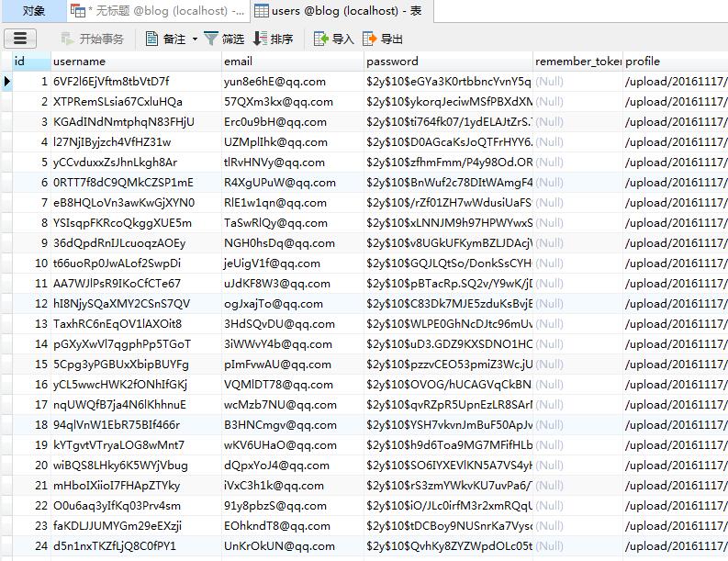Expand the 备注 dropdown arrow
Screen dimensions: 728x561
pyautogui.click(x=195, y=39)
